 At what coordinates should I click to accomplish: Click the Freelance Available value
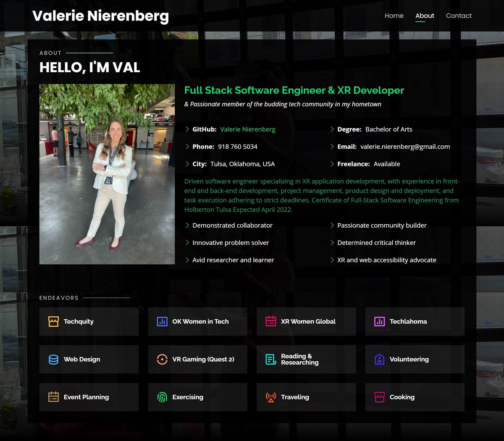pos(387,164)
